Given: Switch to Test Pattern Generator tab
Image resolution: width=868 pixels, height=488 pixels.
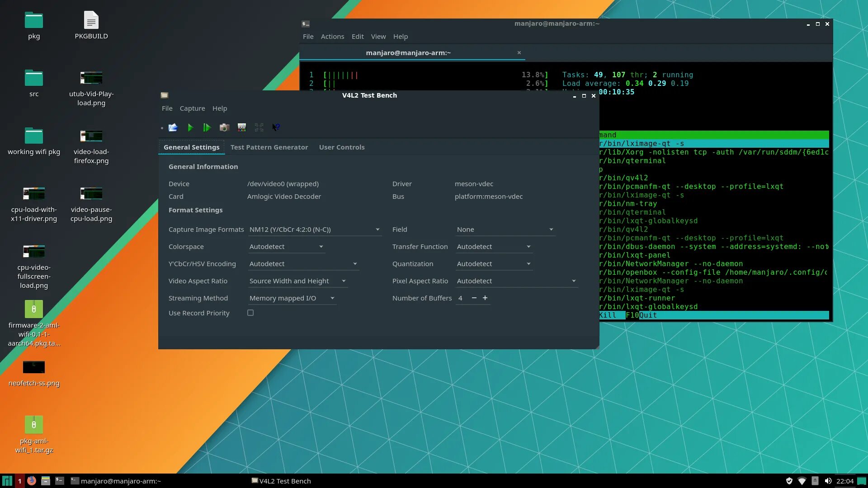Looking at the screenshot, I should point(269,147).
